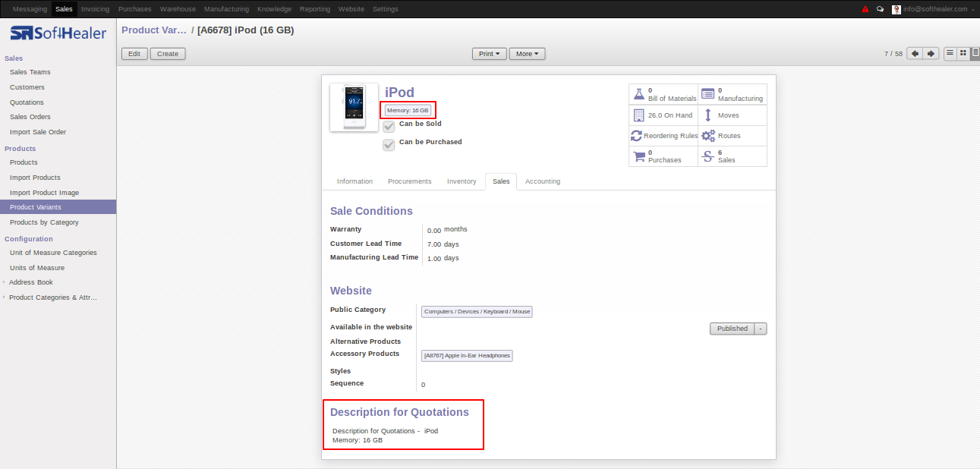The image size is (980, 469).
Task: Open the Reporting top menu
Action: point(315,9)
